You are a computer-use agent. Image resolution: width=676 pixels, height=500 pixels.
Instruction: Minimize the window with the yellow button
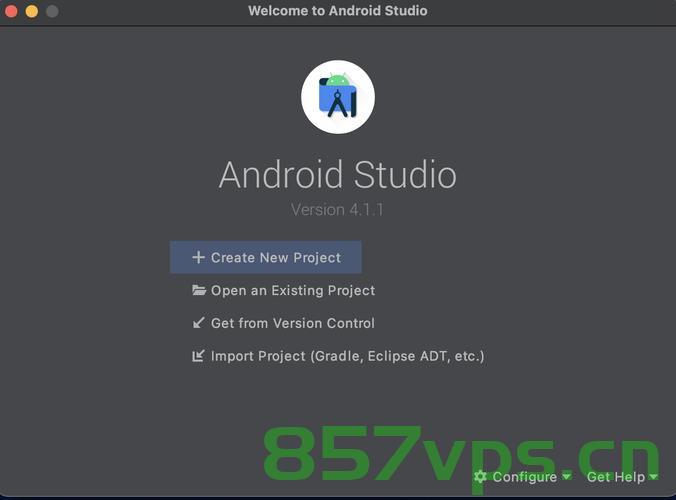tap(31, 11)
